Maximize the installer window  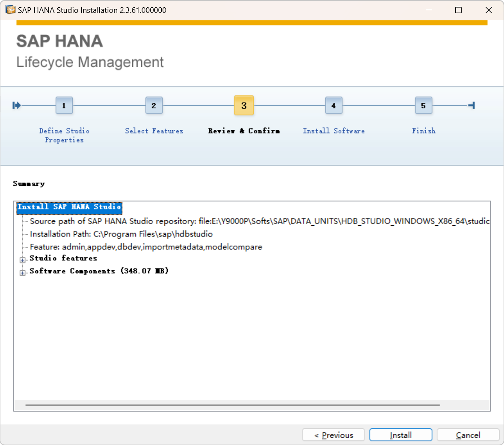pyautogui.click(x=458, y=10)
